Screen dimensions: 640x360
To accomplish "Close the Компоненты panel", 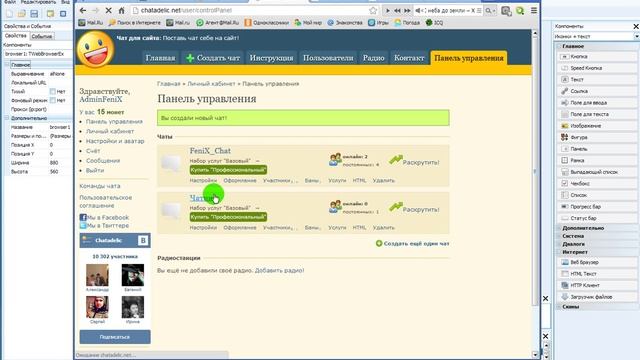I will tap(636, 26).
